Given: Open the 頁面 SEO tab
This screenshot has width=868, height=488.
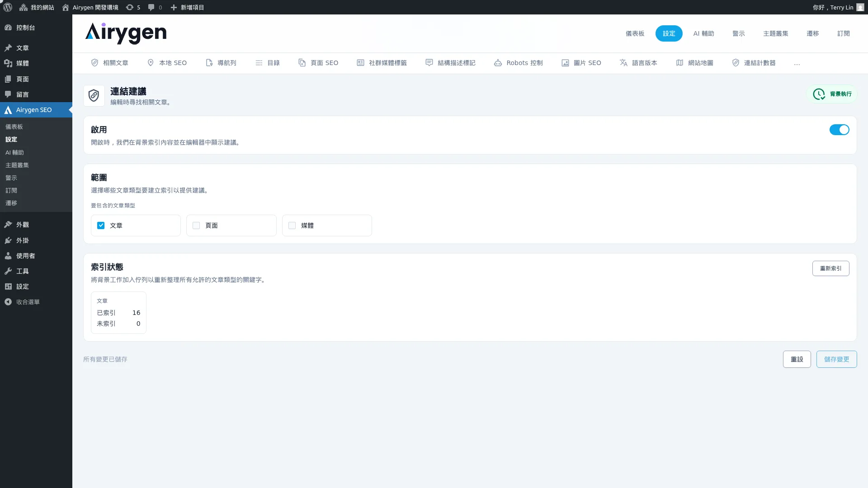Looking at the screenshot, I should [x=318, y=63].
